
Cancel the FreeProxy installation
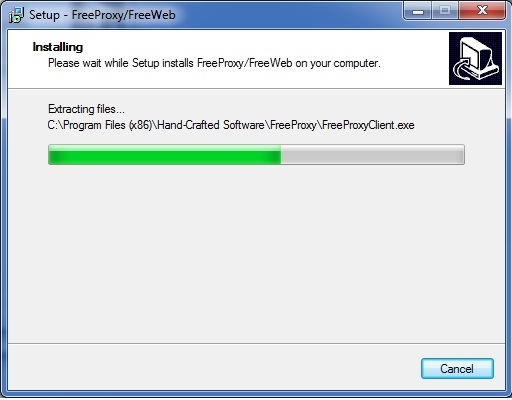pyautogui.click(x=457, y=368)
